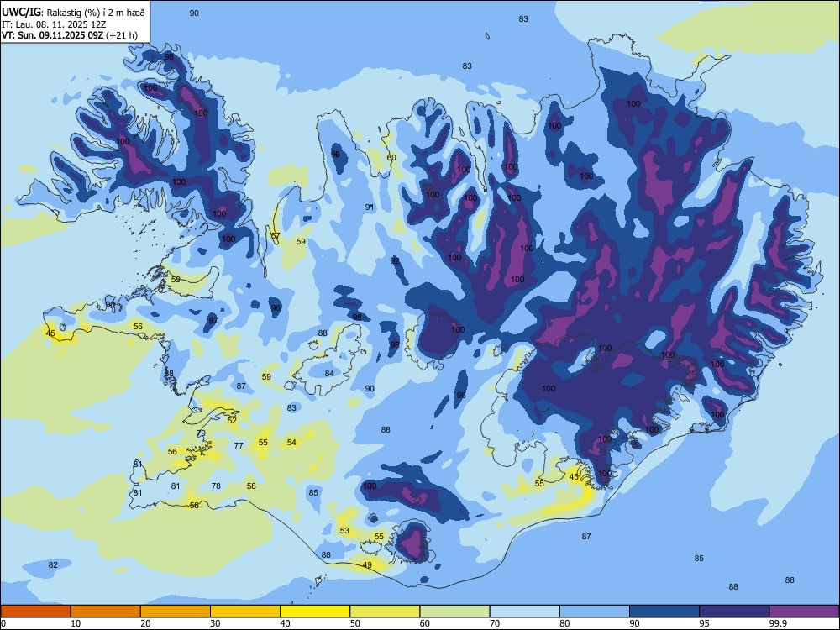Image resolution: width=840 pixels, height=630 pixels.
Task: Click the map value '79'
Action: tap(201, 433)
